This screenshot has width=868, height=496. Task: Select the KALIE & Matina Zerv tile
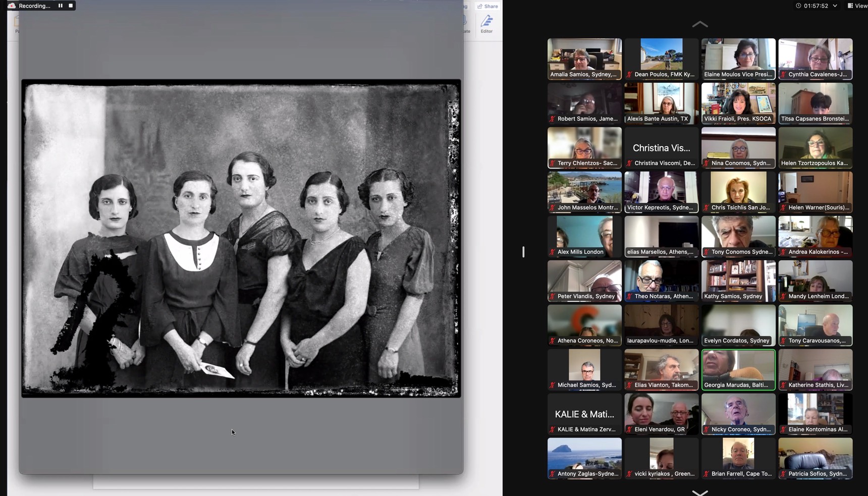584,414
